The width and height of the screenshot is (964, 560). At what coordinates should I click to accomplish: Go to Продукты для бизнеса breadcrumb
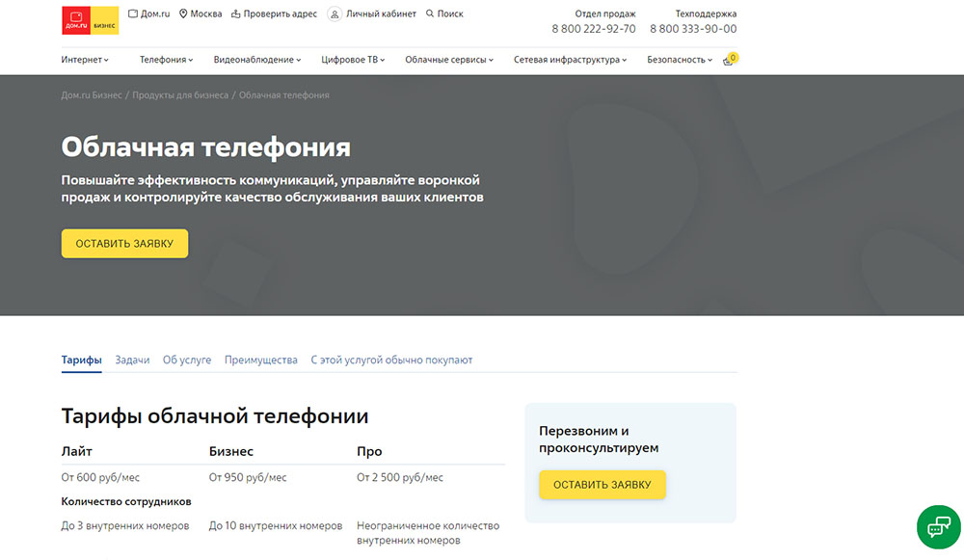click(x=180, y=95)
